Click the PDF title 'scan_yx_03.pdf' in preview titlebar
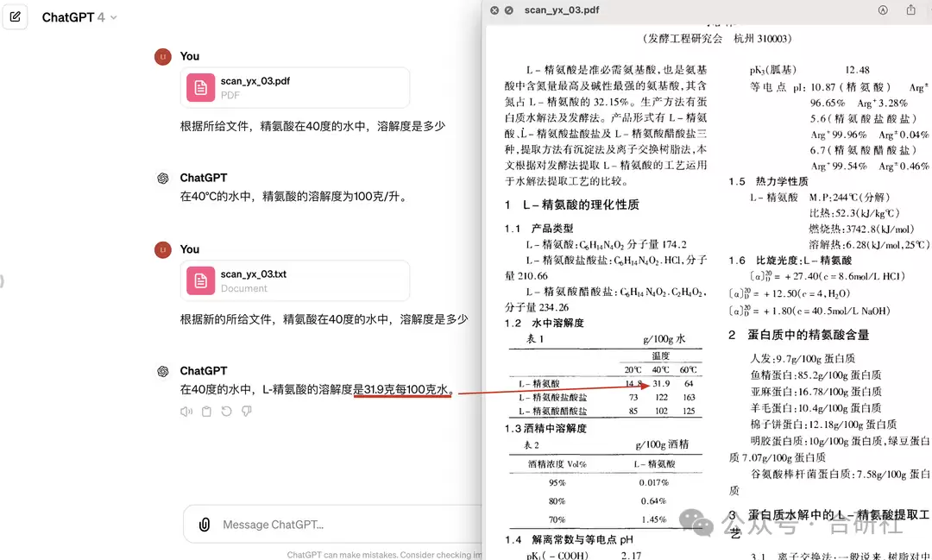This screenshot has width=932, height=560. [562, 10]
